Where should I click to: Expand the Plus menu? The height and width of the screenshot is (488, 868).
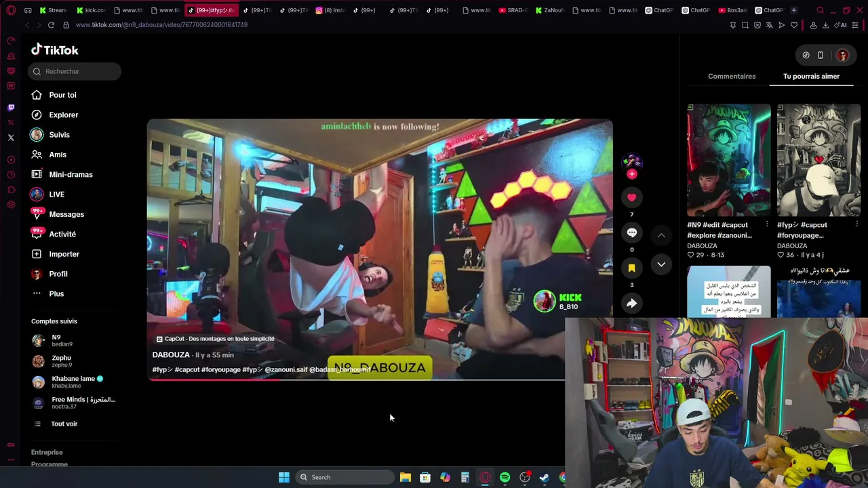point(56,293)
